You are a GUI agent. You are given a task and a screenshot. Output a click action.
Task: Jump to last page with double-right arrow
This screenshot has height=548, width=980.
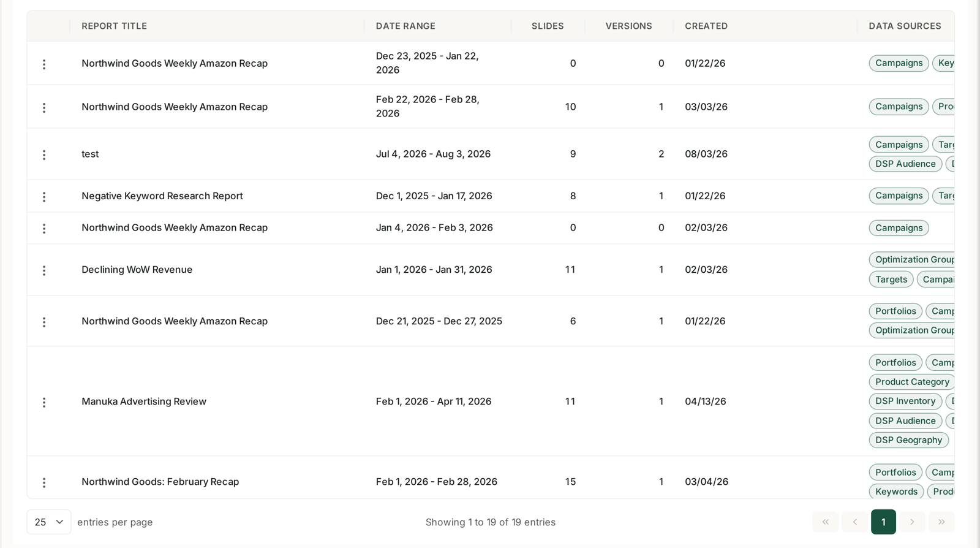pos(941,522)
